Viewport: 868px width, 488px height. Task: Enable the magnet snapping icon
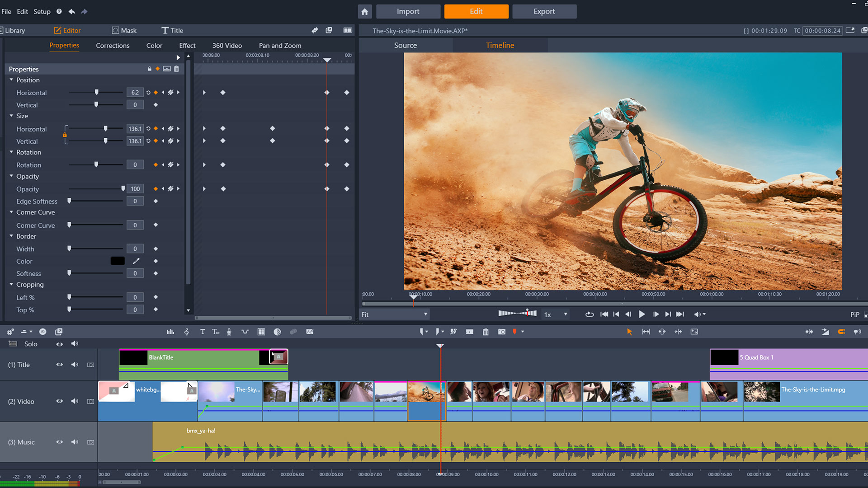tap(841, 331)
